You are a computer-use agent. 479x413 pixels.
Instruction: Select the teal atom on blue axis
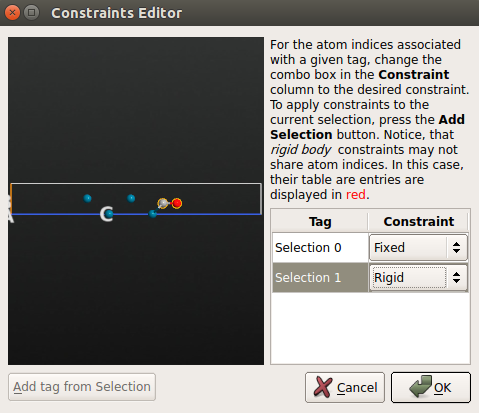[153, 214]
